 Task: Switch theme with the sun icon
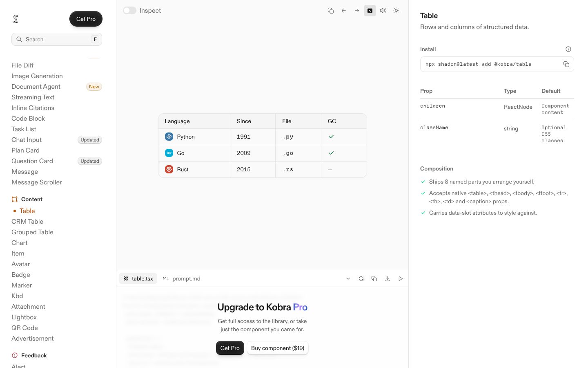click(396, 11)
